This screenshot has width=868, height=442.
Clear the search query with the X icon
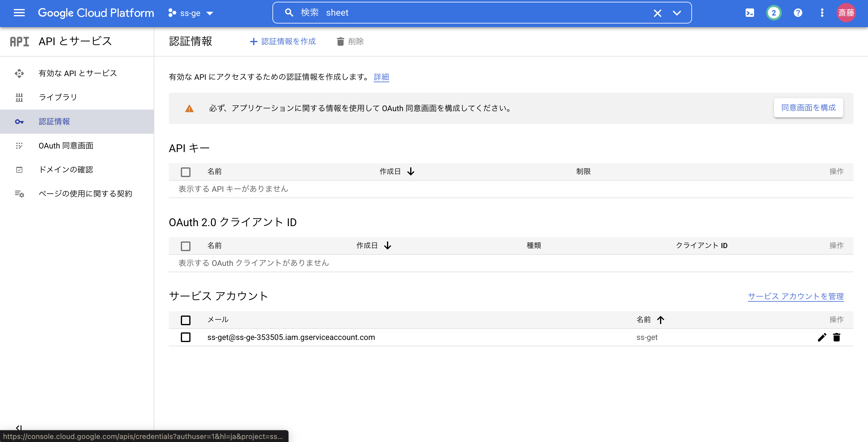click(657, 12)
